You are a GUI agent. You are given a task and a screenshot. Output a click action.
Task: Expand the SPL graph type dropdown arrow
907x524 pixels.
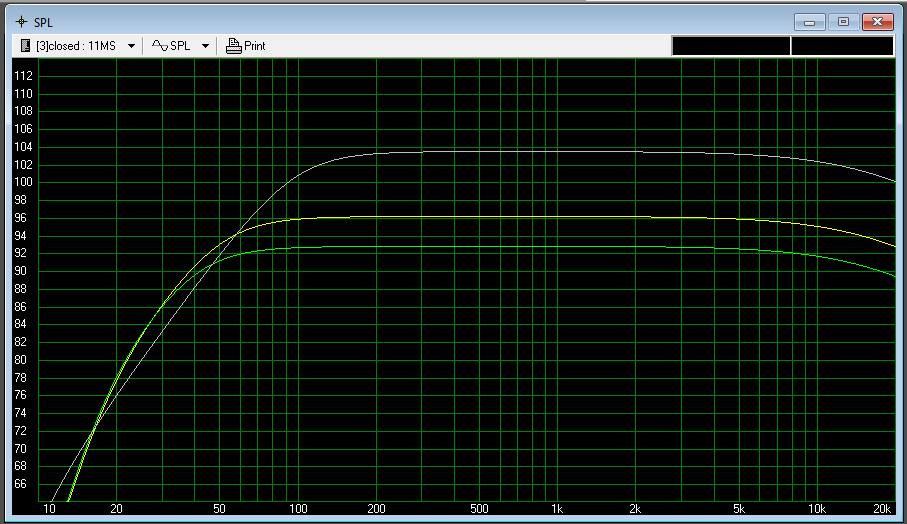point(205,46)
